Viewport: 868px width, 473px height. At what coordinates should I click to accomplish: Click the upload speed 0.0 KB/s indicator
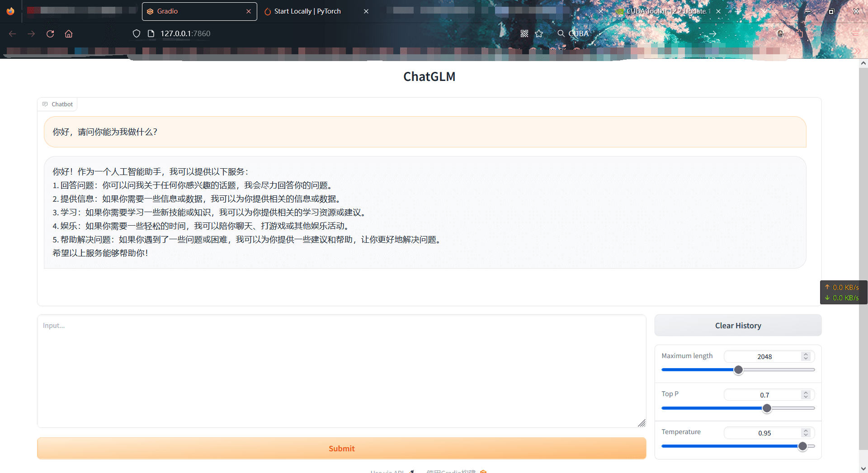[842, 288]
